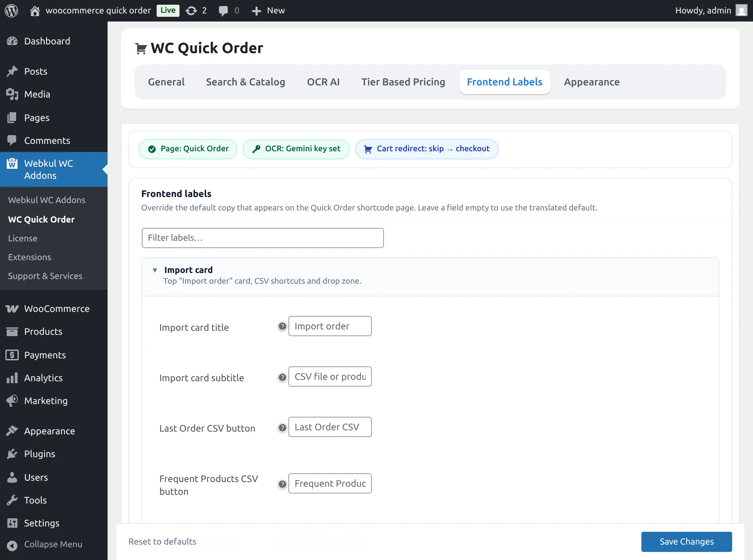Screen dimensions: 753x560
Task: Click the Cart redirect: skip → checkout pill
Action: [x=427, y=149]
